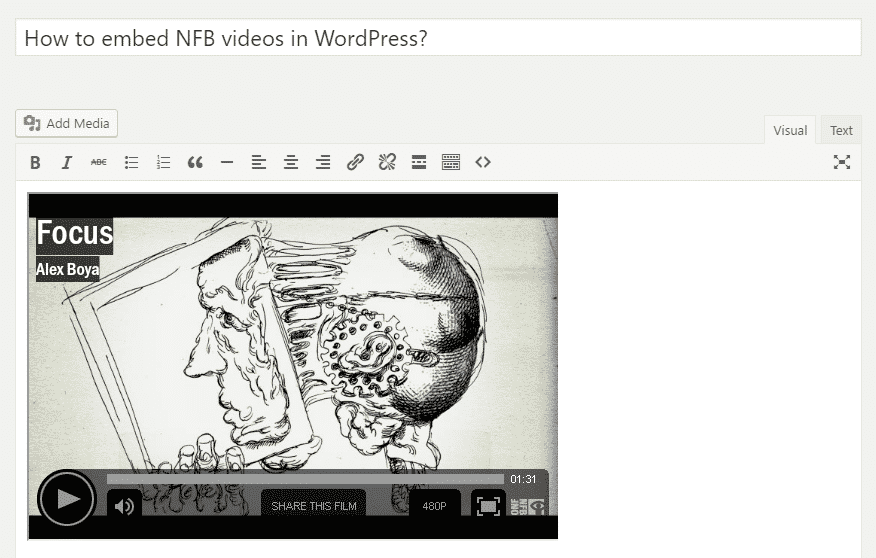
Task: Play the Focus video
Action: (x=66, y=498)
